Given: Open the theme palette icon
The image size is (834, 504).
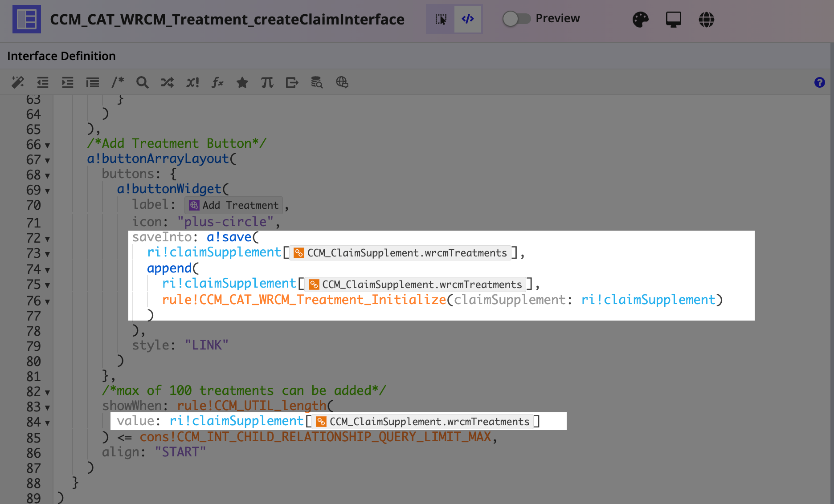Looking at the screenshot, I should click(640, 19).
